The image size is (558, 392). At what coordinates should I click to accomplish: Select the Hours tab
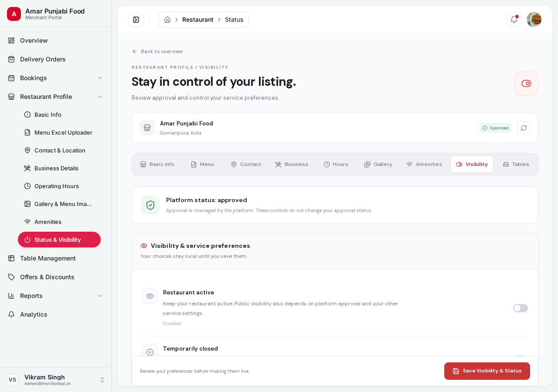click(336, 164)
